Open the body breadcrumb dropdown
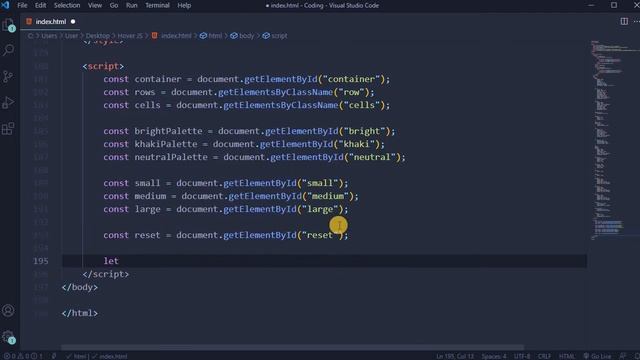Image resolution: width=640 pixels, height=360 pixels. pos(242,36)
